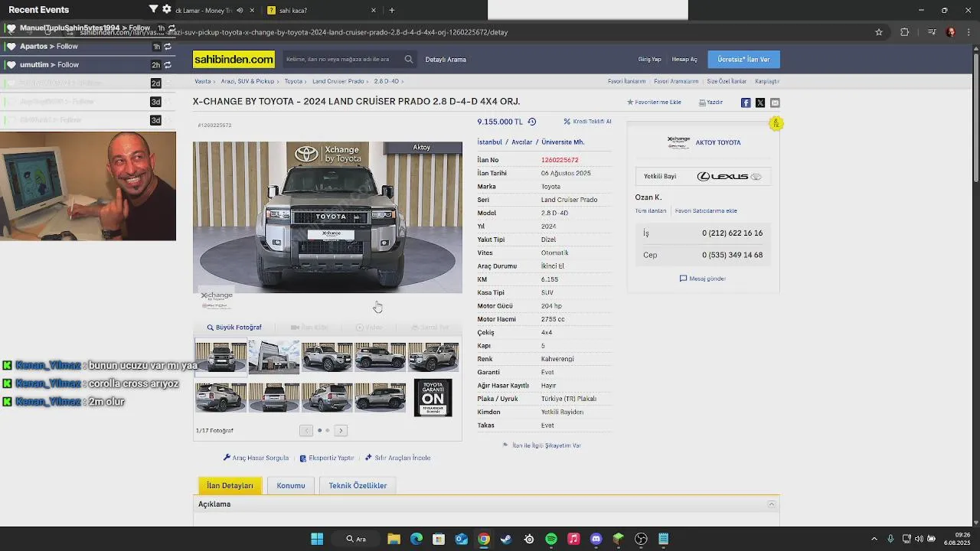
Task: Replay the Apartos follow event
Action: point(168,46)
